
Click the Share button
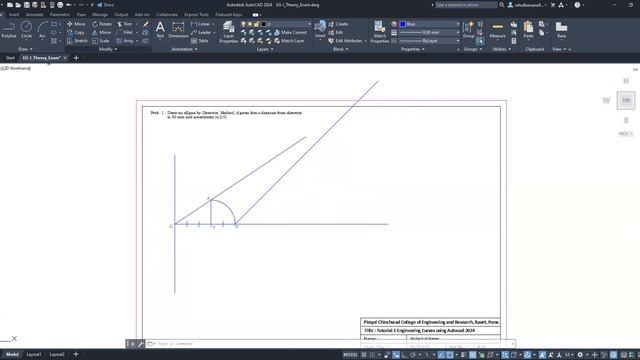tap(106, 5)
